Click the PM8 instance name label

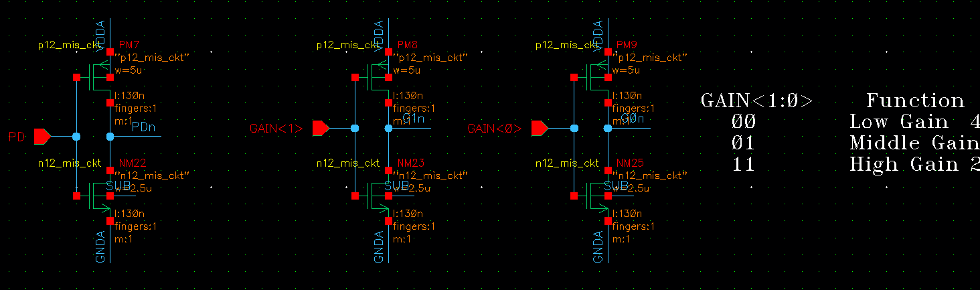pyautogui.click(x=408, y=45)
